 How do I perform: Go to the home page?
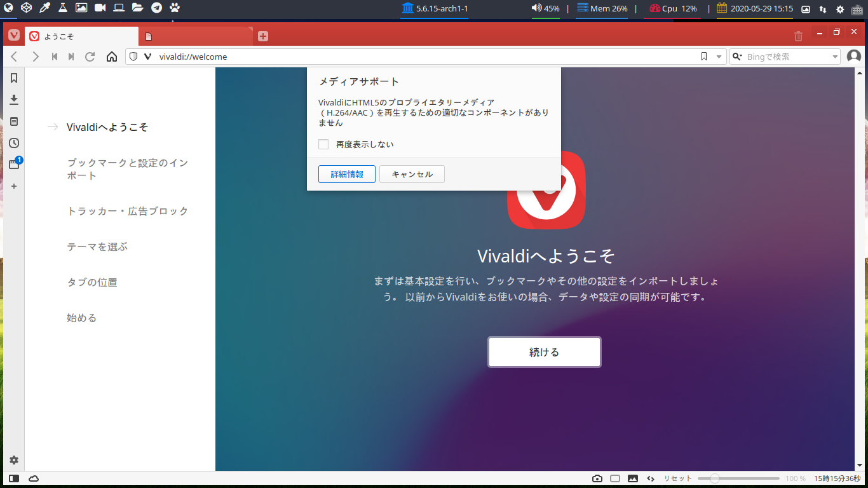pos(112,57)
